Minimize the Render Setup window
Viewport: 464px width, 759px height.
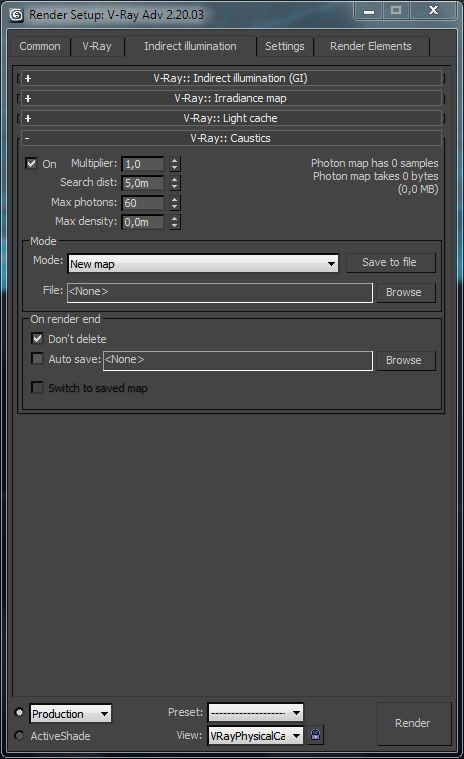pyautogui.click(x=369, y=11)
